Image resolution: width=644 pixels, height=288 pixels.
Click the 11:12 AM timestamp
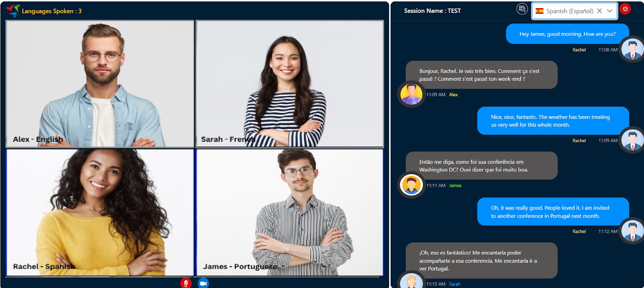pos(608,232)
